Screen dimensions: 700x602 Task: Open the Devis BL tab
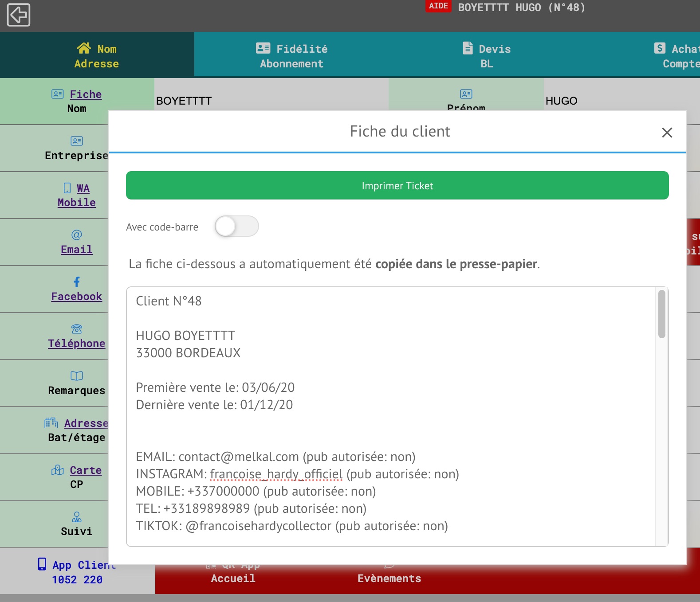coord(486,56)
